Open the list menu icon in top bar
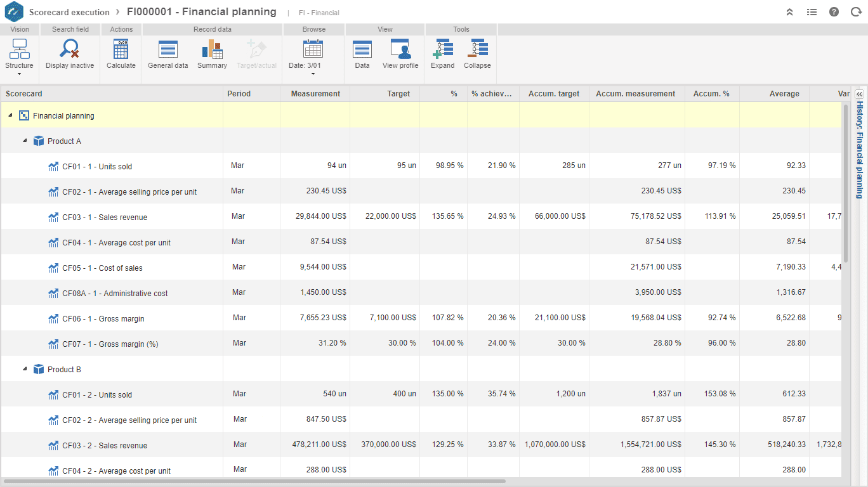This screenshot has width=868, height=487. [812, 11]
